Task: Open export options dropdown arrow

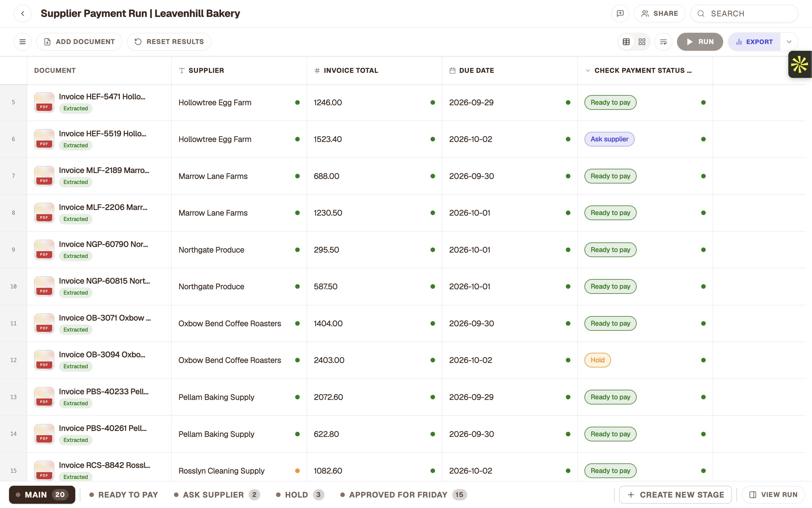Action: click(x=789, y=42)
